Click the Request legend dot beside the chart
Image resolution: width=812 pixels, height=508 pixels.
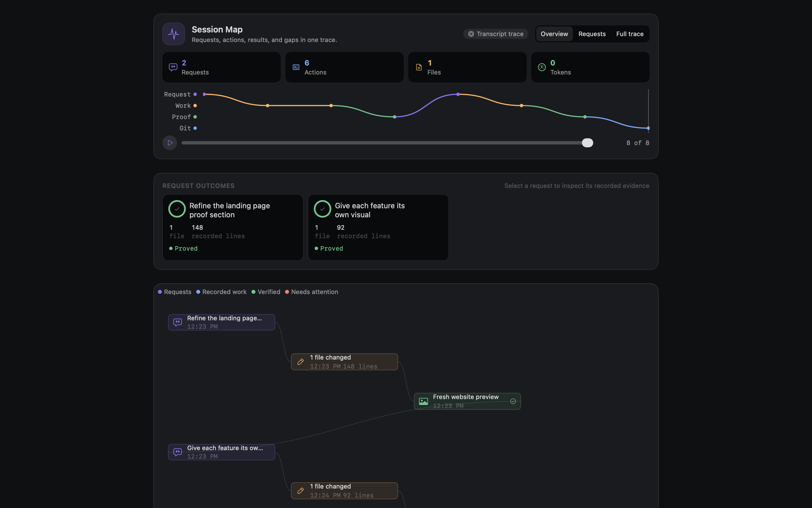pyautogui.click(x=195, y=95)
